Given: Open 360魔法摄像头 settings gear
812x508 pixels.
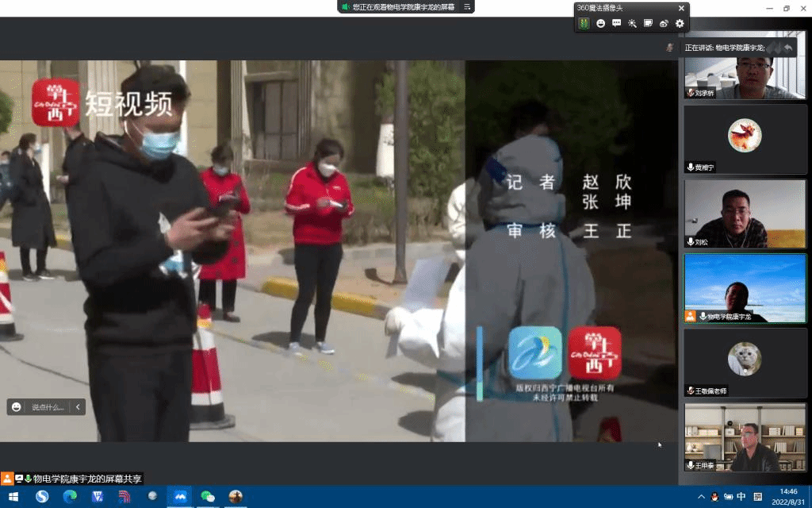Looking at the screenshot, I should click(x=680, y=24).
